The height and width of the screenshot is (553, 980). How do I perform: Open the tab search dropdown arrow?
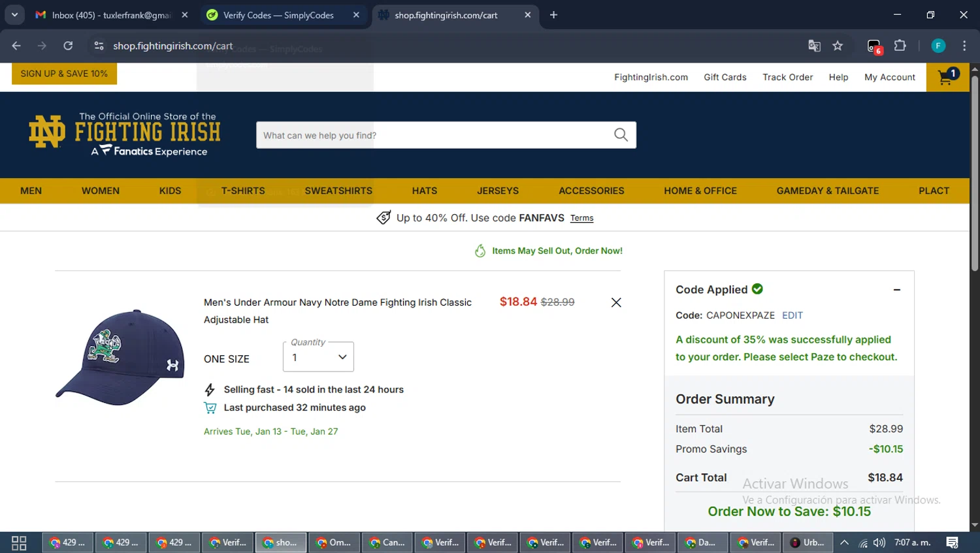pyautogui.click(x=14, y=15)
